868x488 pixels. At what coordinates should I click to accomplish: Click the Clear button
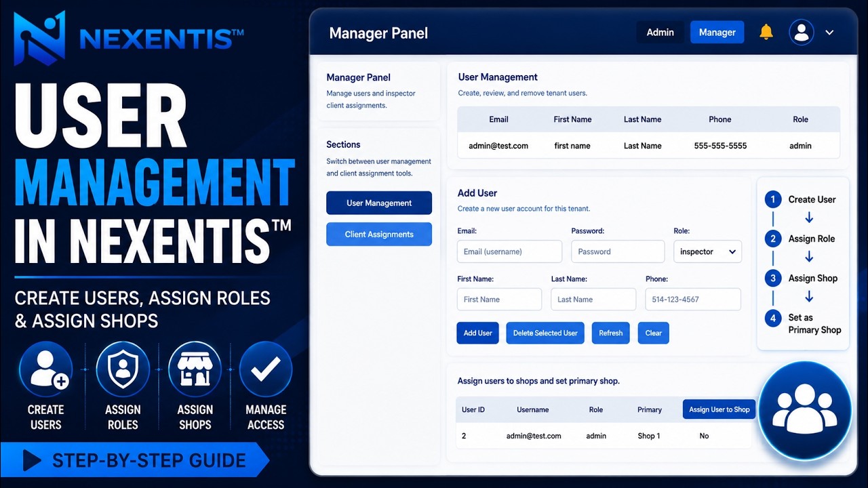click(x=653, y=333)
